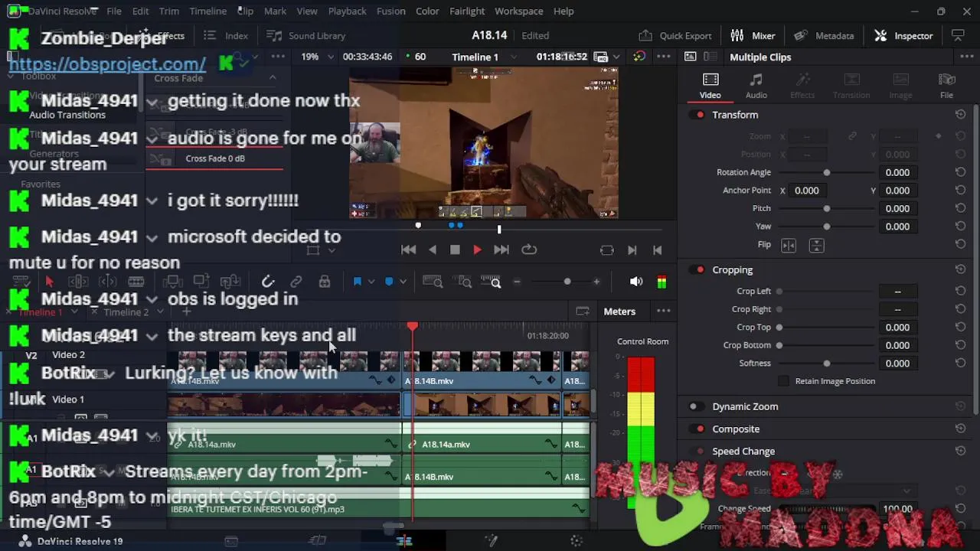This screenshot has height=551, width=980.
Task: Click the Meters panel options three dots
Action: click(664, 311)
